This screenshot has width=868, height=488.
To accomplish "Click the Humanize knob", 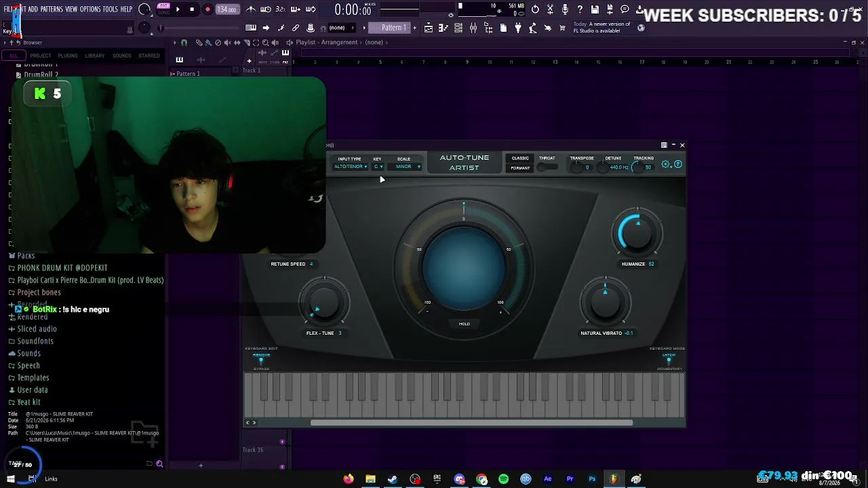I will 637,233.
